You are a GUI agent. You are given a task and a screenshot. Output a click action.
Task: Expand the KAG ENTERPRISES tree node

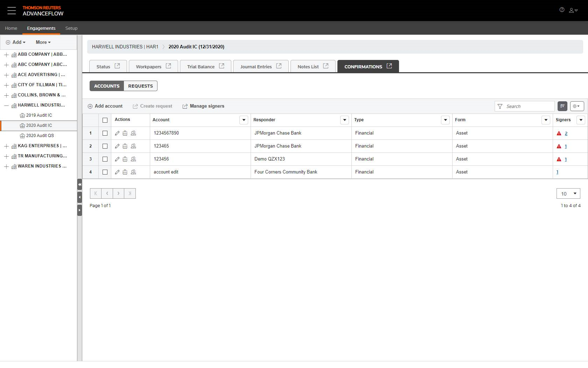[6, 146]
